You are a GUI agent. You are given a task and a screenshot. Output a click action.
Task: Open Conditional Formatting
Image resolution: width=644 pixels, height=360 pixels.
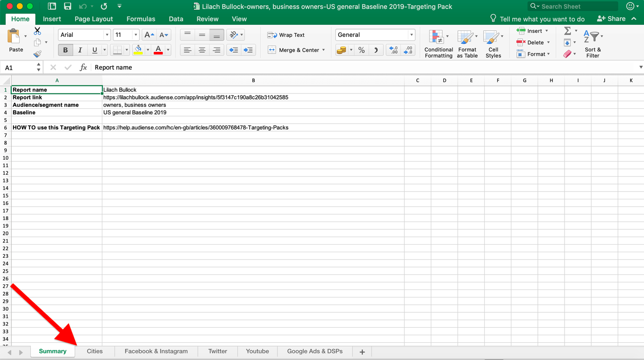[438, 44]
